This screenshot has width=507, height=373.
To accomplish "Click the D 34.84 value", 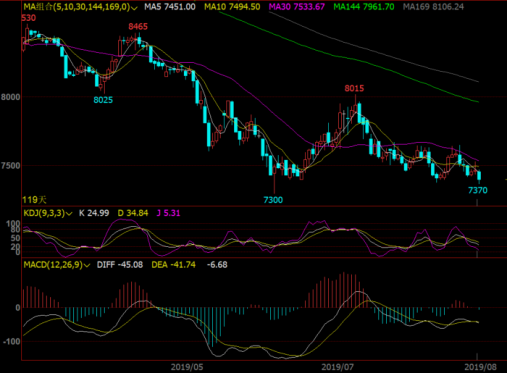I will (133, 213).
